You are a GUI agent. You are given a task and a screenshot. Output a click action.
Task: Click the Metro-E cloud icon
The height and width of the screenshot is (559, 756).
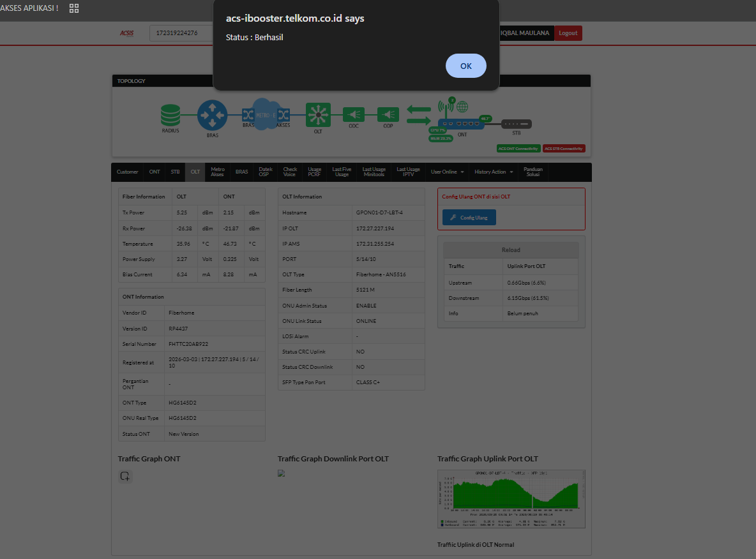pos(266,115)
